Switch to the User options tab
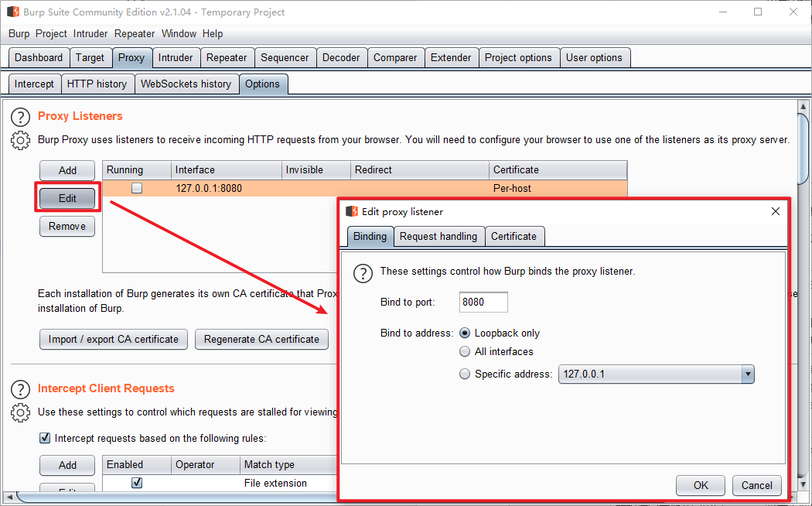This screenshot has width=812, height=506. click(x=595, y=57)
